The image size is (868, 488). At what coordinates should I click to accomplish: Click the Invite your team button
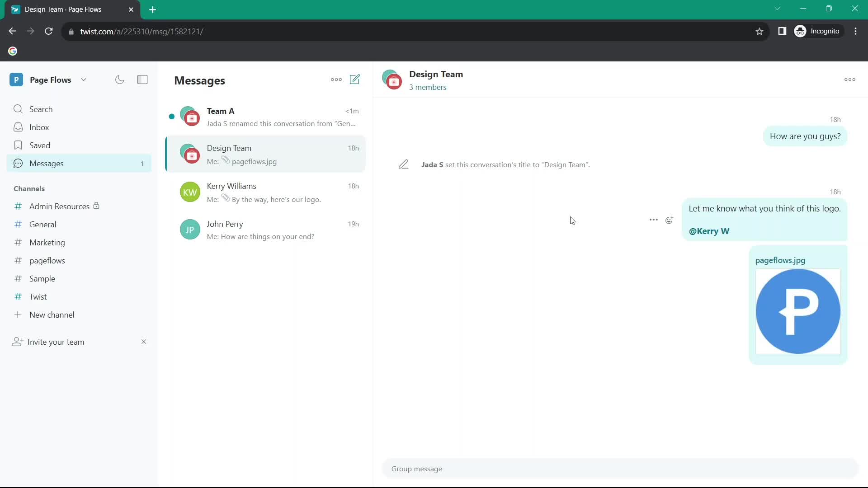[x=56, y=342]
